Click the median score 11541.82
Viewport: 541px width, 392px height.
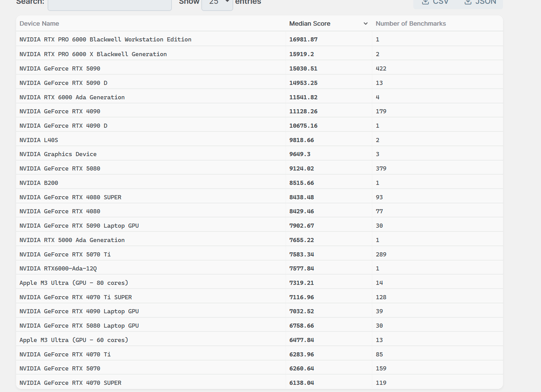coord(303,97)
